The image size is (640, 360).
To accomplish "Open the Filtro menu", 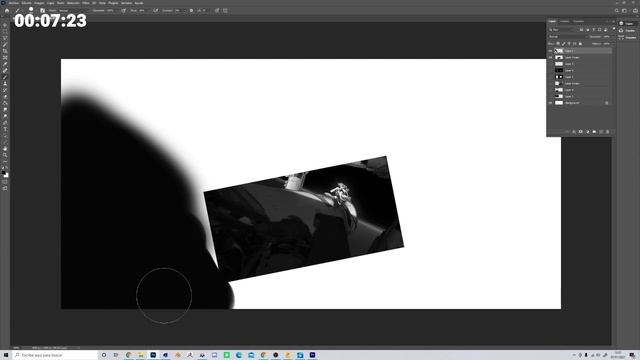I will (x=86, y=3).
